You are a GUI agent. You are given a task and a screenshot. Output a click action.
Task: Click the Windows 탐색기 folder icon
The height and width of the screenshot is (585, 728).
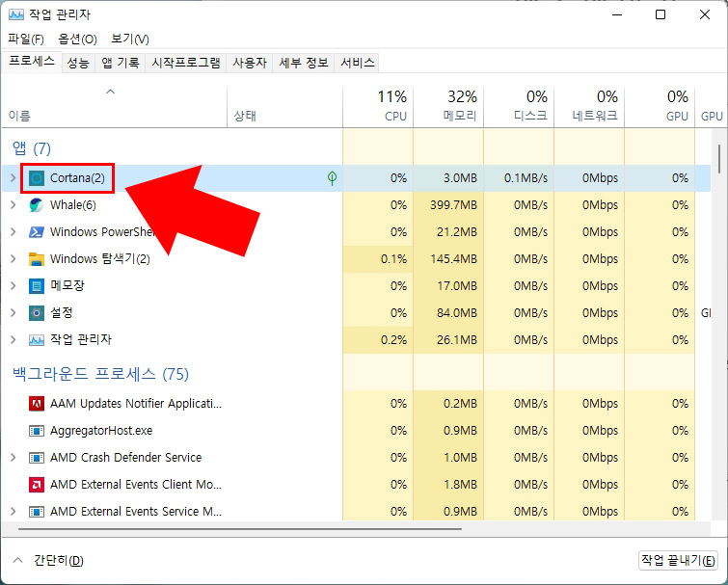pyautogui.click(x=37, y=259)
